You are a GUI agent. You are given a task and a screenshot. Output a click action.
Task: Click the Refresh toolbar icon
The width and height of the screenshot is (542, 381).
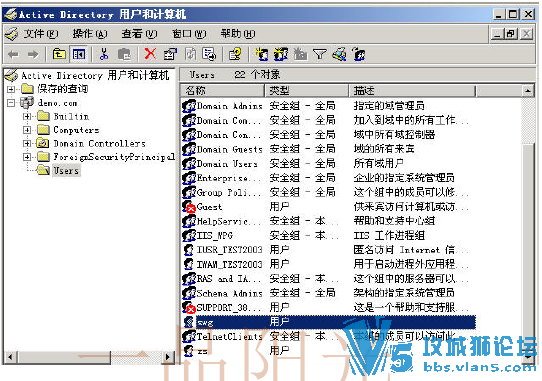(190, 54)
